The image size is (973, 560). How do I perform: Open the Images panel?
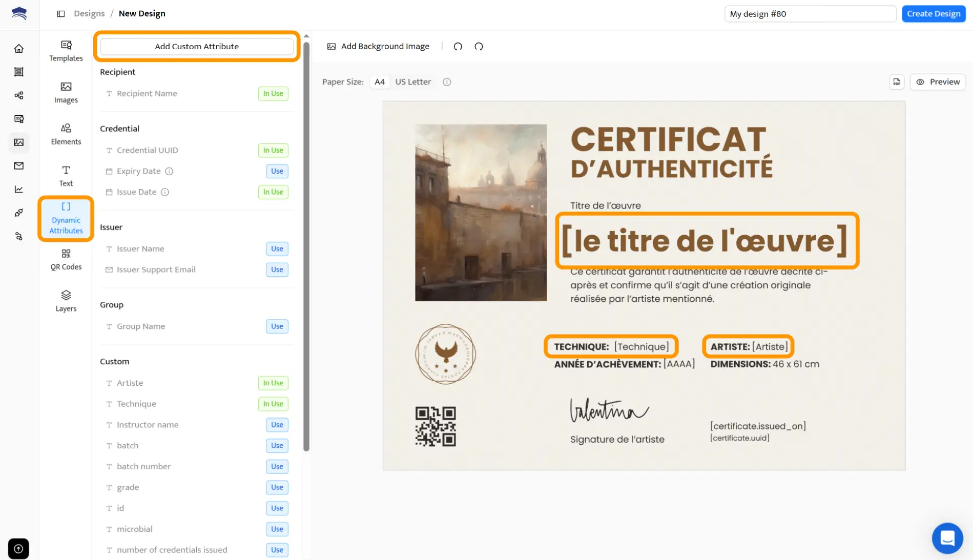click(x=66, y=93)
